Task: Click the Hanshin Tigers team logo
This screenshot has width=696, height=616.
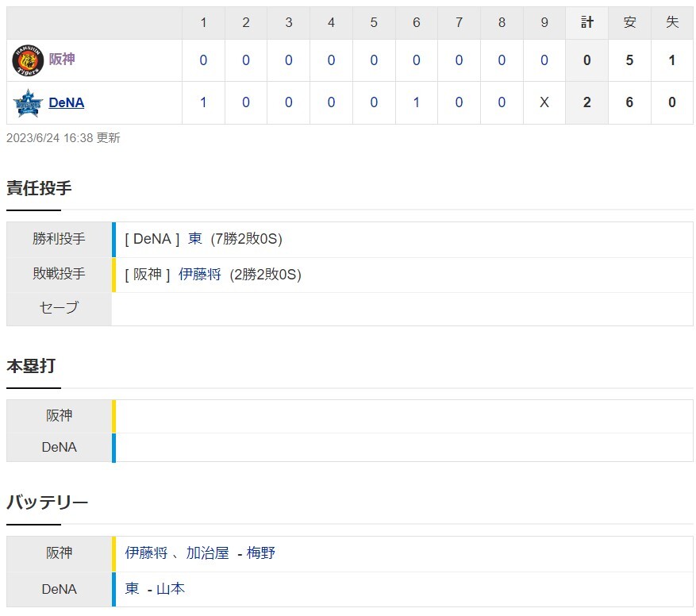Action: [x=28, y=60]
